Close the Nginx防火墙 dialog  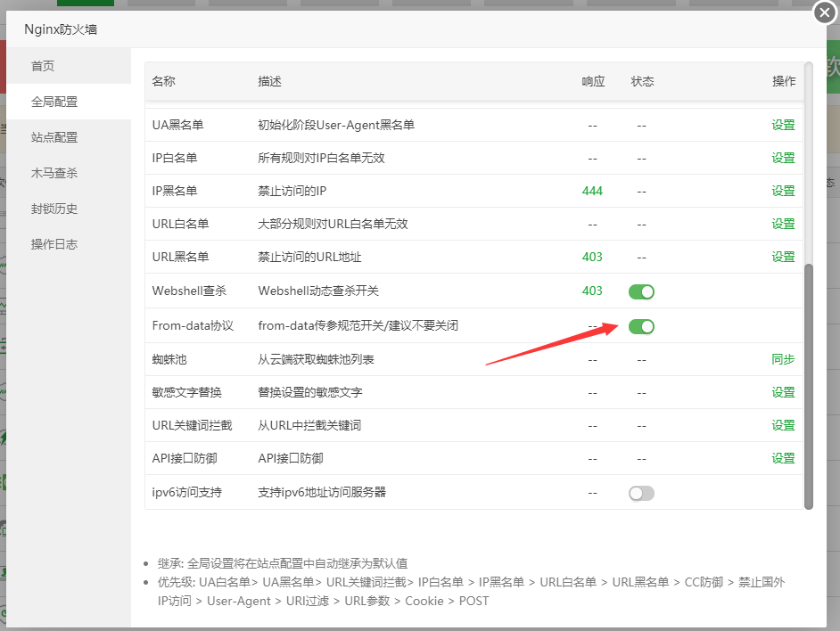825,12
